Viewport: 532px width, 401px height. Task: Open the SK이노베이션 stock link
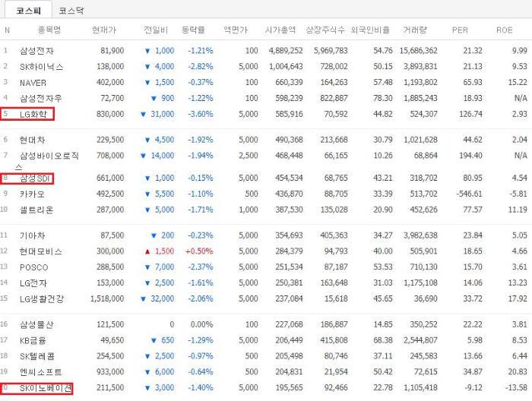(46, 388)
